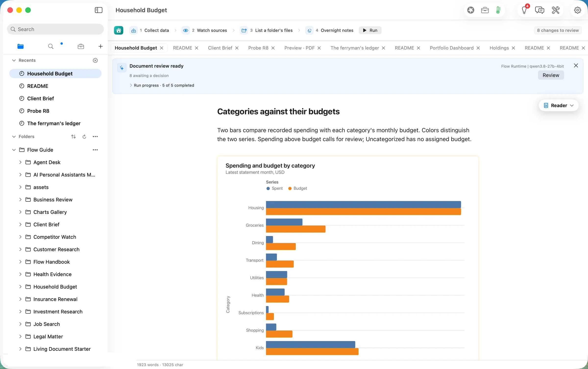Collapse the Folders section
The height and width of the screenshot is (369, 588).
pyautogui.click(x=14, y=136)
